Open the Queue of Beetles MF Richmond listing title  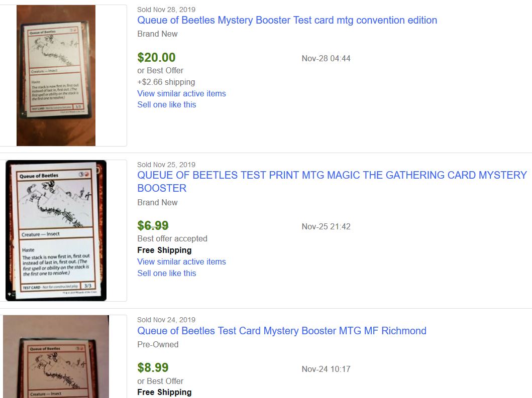(x=281, y=331)
